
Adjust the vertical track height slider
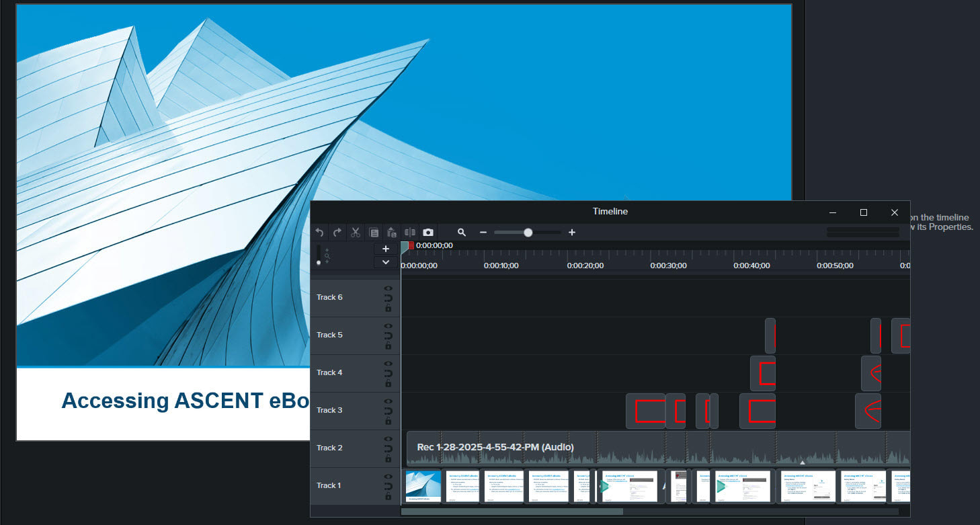(319, 255)
